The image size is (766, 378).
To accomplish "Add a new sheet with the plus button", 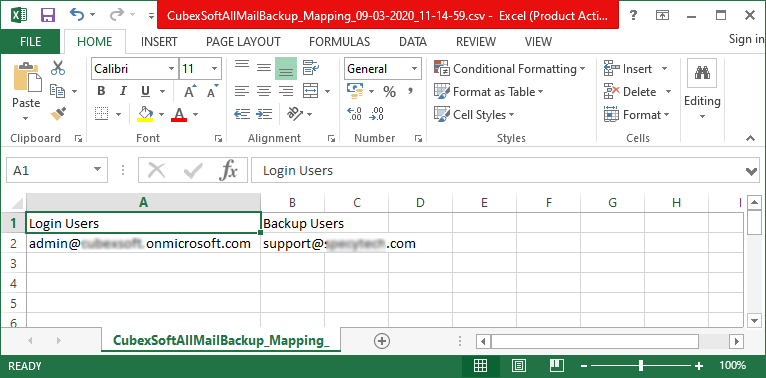I will pyautogui.click(x=382, y=341).
